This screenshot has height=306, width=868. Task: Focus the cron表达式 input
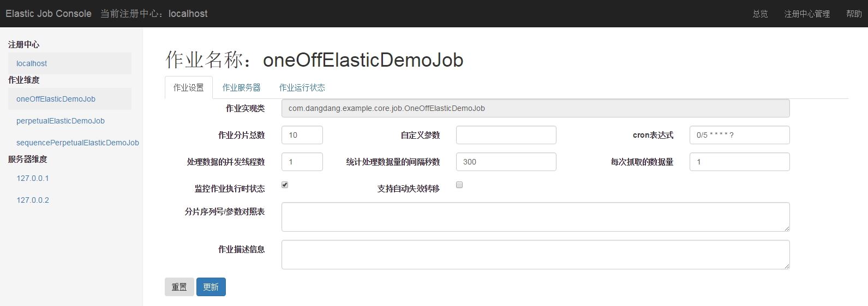click(739, 135)
